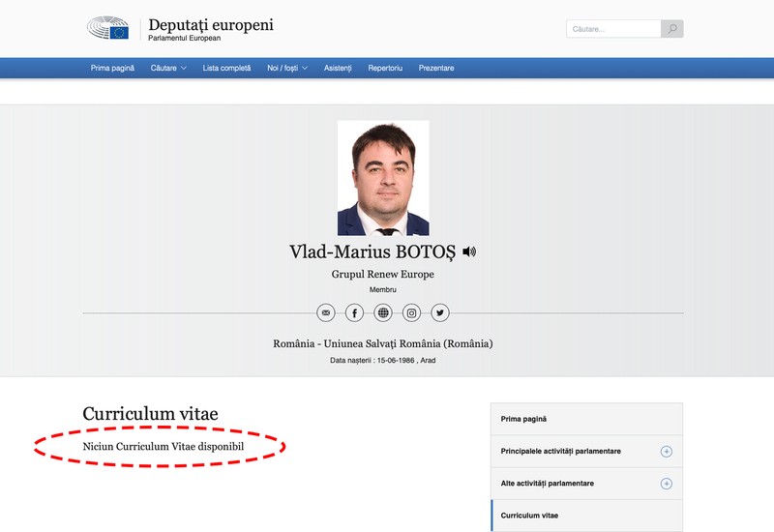
Task: Click the name Vlad-Marius BOTOȘ
Action: click(x=372, y=252)
